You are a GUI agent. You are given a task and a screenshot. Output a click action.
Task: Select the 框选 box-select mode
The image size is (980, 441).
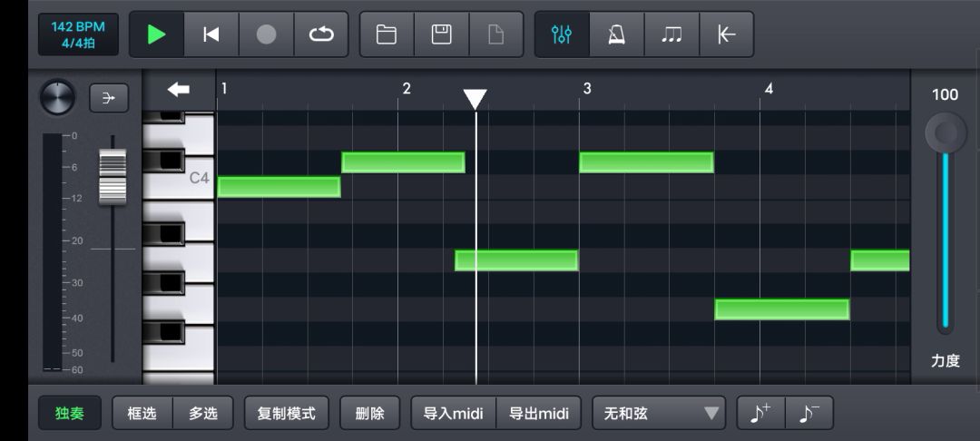click(142, 414)
